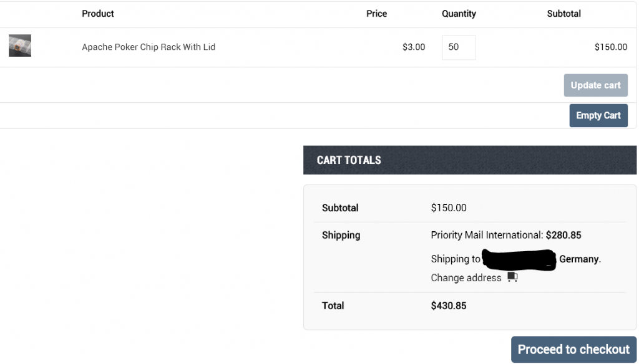Click the truck icon beside Change address
The image size is (639, 364).
coord(512,277)
